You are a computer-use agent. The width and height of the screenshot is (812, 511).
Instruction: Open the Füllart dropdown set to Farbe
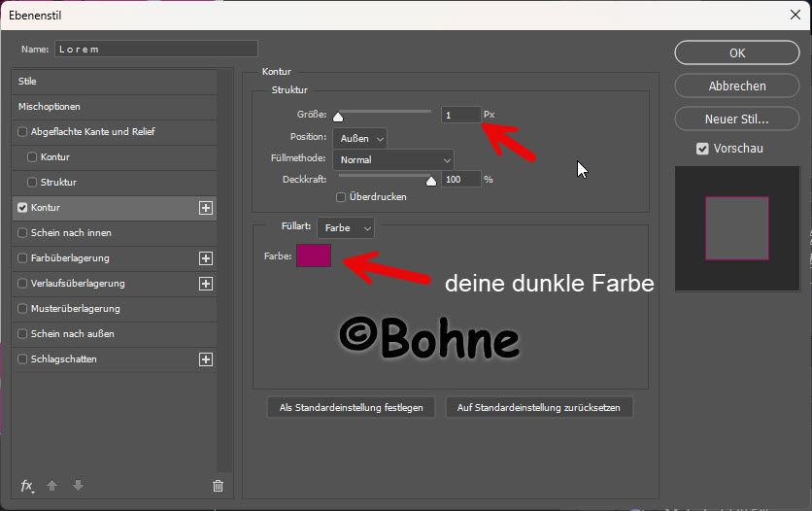[x=345, y=227]
